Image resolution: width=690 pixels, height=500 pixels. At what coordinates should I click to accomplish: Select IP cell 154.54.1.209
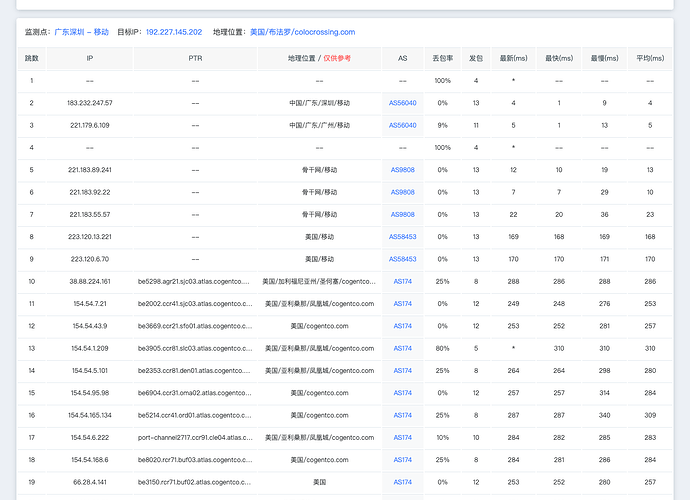90,349
